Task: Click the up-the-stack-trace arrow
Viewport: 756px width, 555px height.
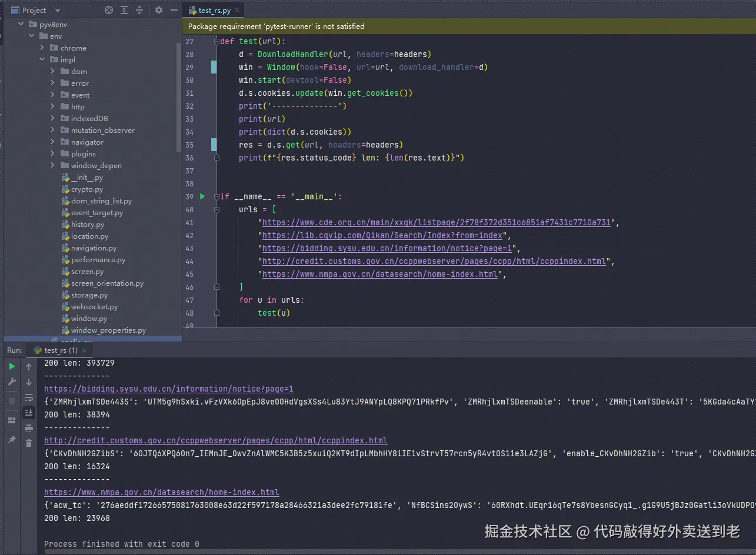Action: click(28, 366)
